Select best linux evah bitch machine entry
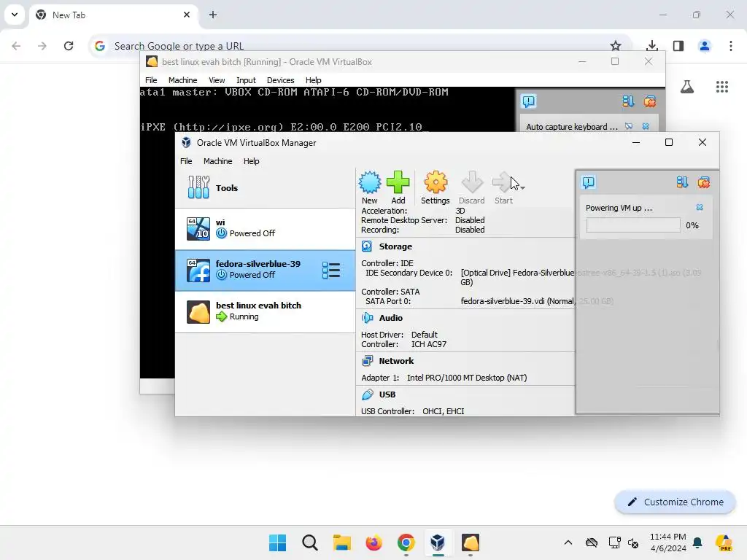The width and height of the screenshot is (747, 560). click(265, 311)
